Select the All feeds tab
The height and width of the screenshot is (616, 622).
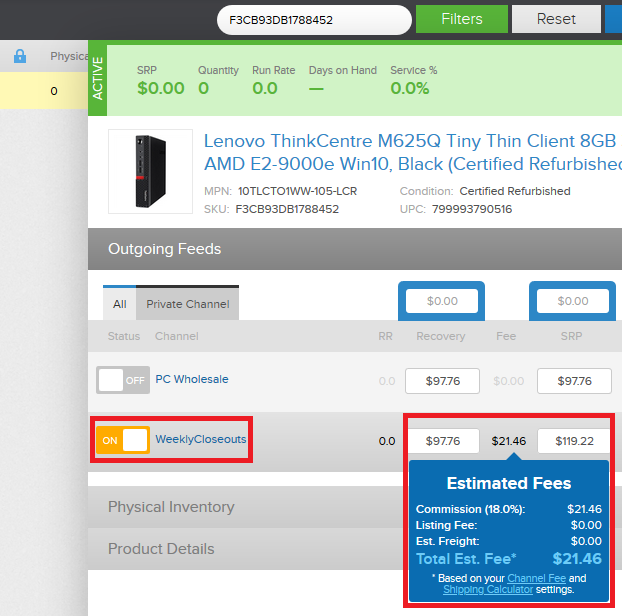tap(119, 304)
